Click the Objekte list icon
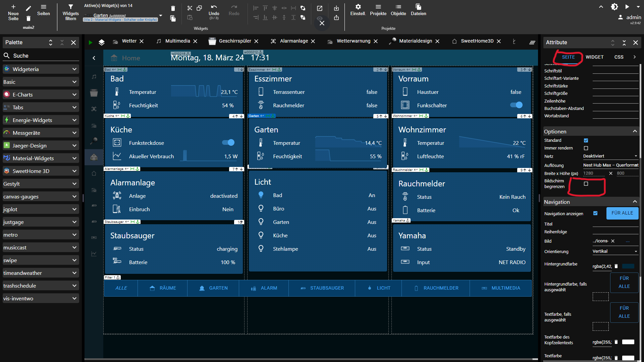The image size is (644, 362). [398, 7]
